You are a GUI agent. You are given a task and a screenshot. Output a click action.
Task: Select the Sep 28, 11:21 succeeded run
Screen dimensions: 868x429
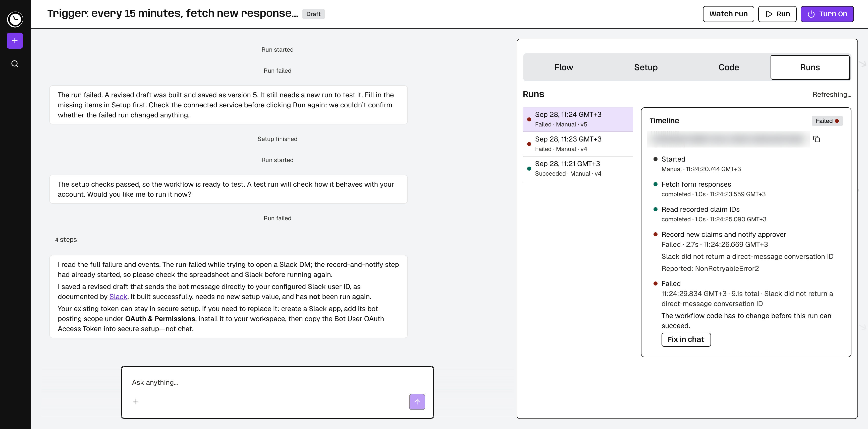pos(578,169)
